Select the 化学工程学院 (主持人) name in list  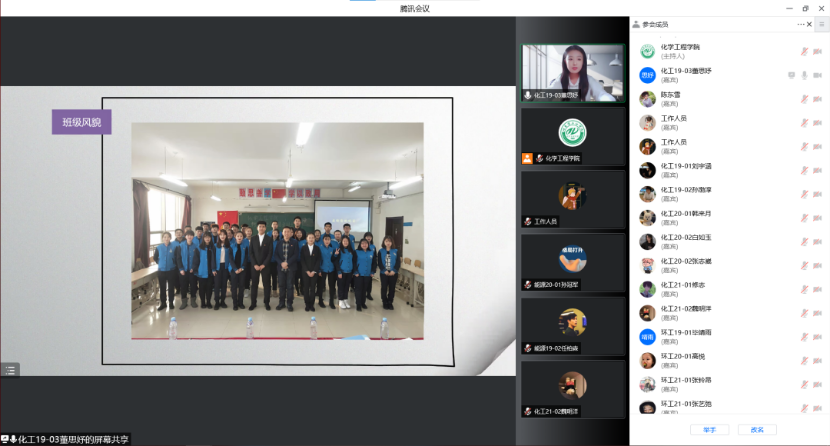point(680,47)
